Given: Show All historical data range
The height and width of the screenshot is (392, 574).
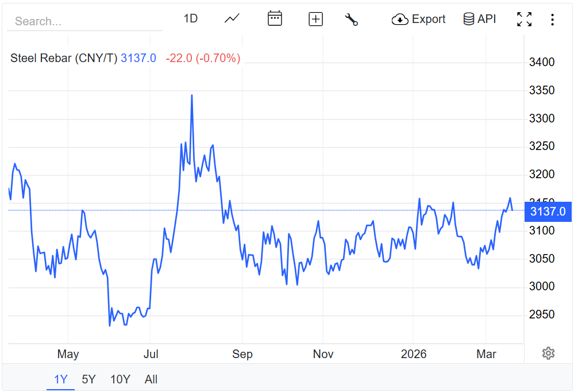Looking at the screenshot, I should coord(151,379).
